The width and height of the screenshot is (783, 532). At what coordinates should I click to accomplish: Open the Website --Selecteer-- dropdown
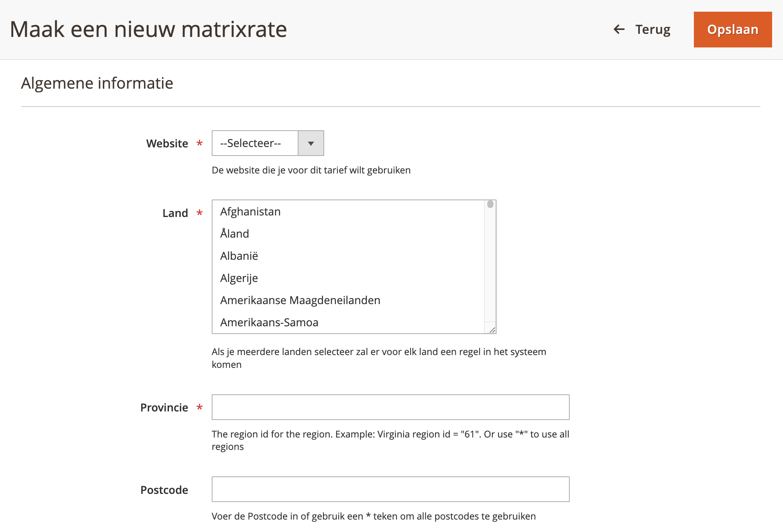[x=268, y=143]
